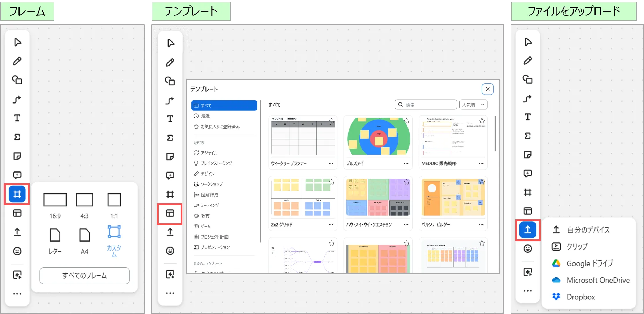Image resolution: width=644 pixels, height=314 pixels.
Task: Click the blue highlighted frame tool icon
Action: click(17, 194)
